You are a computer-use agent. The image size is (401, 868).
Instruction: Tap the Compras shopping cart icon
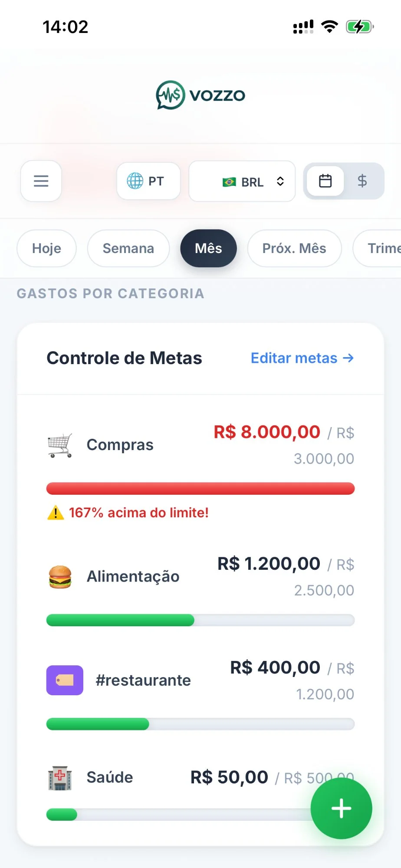[60, 445]
